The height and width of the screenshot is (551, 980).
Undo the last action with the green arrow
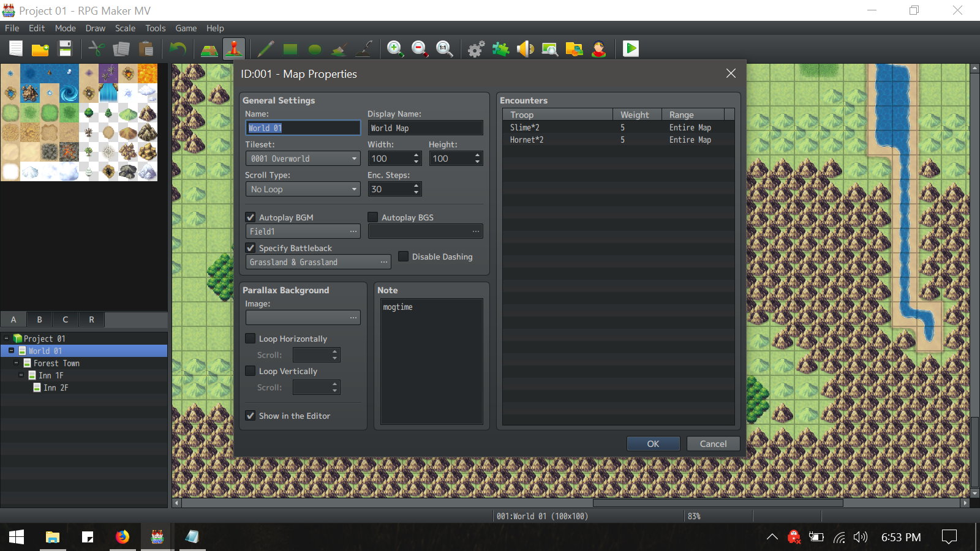pyautogui.click(x=178, y=49)
